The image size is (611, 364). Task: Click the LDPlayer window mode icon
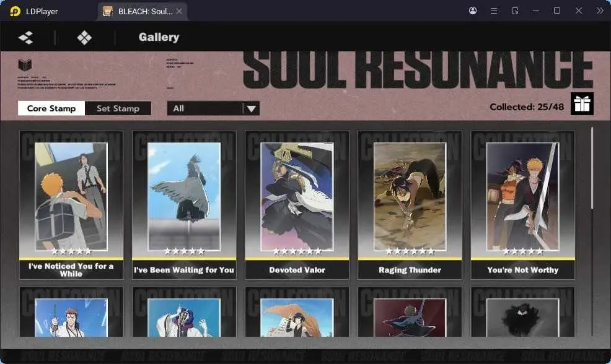pos(515,11)
